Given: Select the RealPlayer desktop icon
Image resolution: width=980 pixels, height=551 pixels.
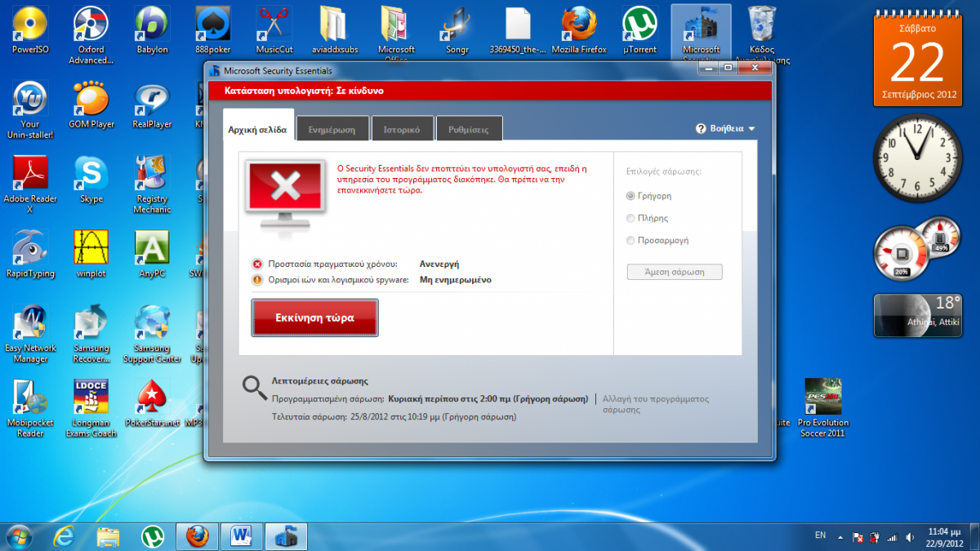Looking at the screenshot, I should coord(152,105).
